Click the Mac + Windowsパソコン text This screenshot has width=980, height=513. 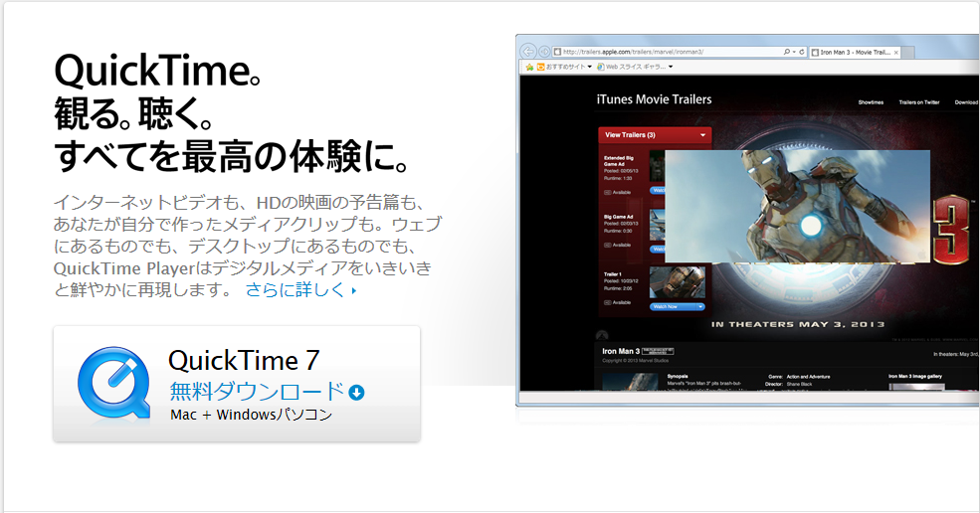coord(252,415)
